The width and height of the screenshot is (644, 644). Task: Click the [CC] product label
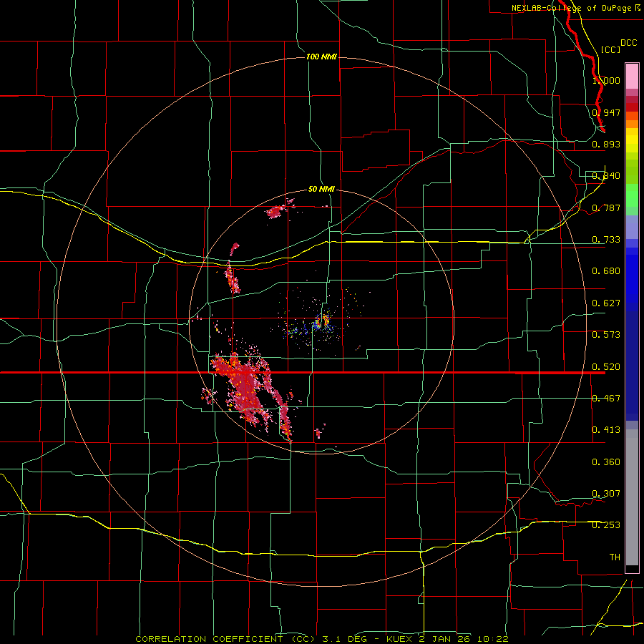click(611, 49)
